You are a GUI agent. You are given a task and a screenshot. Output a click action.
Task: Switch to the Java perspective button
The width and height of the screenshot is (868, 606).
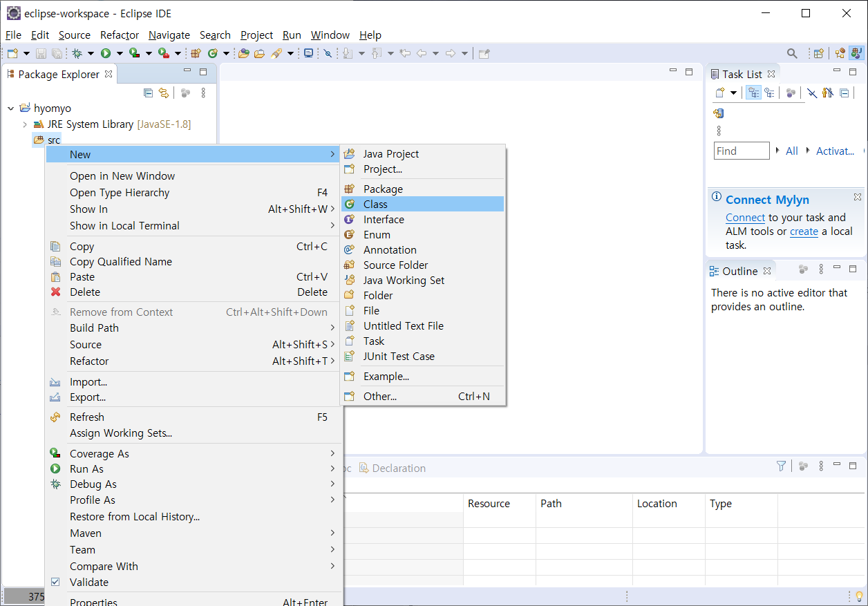(x=857, y=53)
